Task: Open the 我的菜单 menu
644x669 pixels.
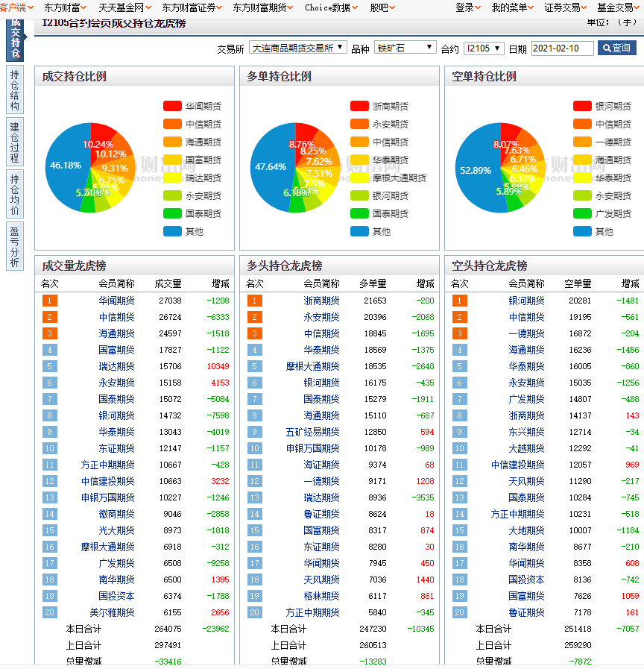Action: [513, 7]
